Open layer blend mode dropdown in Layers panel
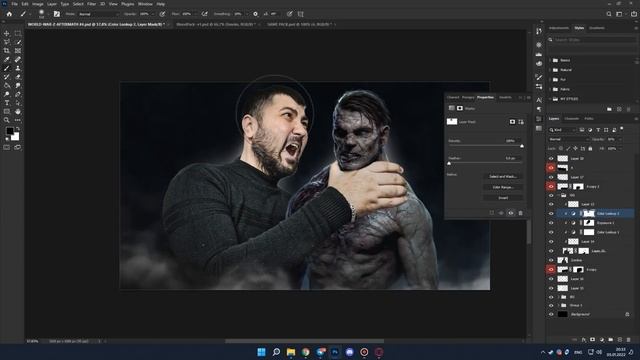The height and width of the screenshot is (360, 640). point(568,139)
